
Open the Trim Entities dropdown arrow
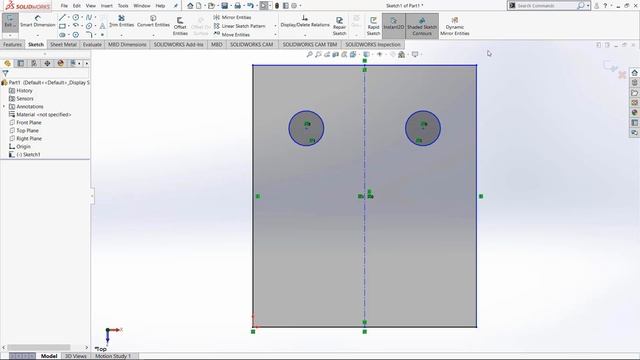click(x=122, y=35)
